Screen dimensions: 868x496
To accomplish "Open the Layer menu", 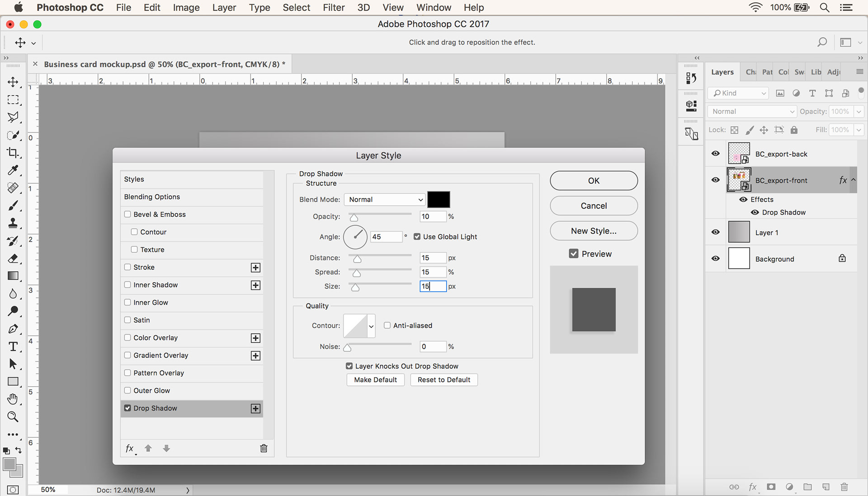I will tap(224, 8).
